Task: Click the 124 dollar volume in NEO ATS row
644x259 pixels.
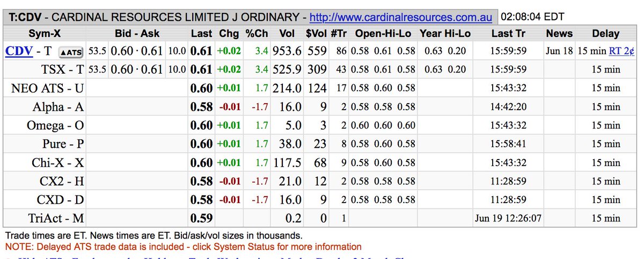Action: [318, 88]
